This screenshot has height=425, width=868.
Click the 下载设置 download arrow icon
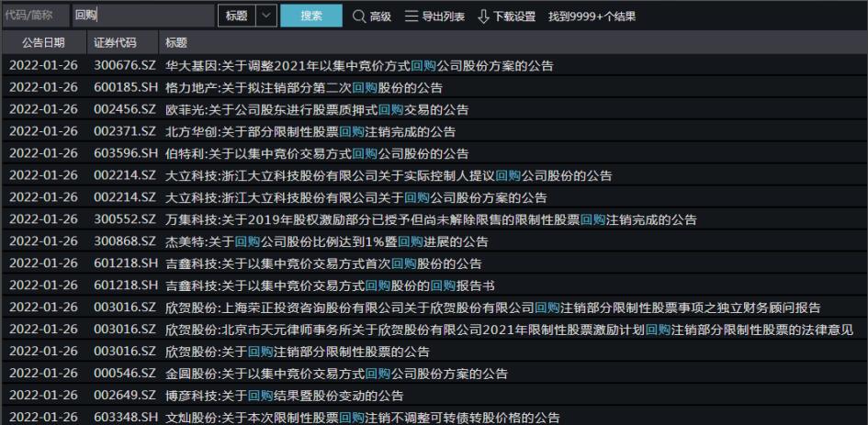pyautogui.click(x=483, y=17)
